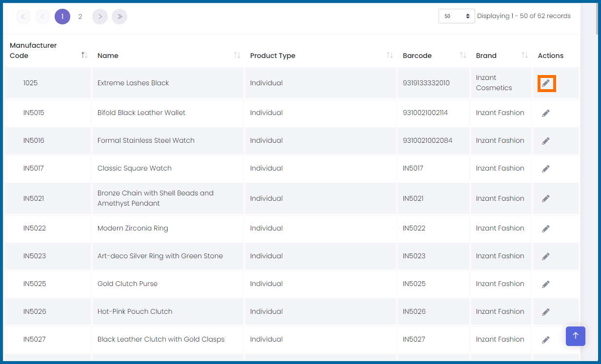Click the Gold Clutch Purse name
The width and height of the screenshot is (601, 364).
127,284
